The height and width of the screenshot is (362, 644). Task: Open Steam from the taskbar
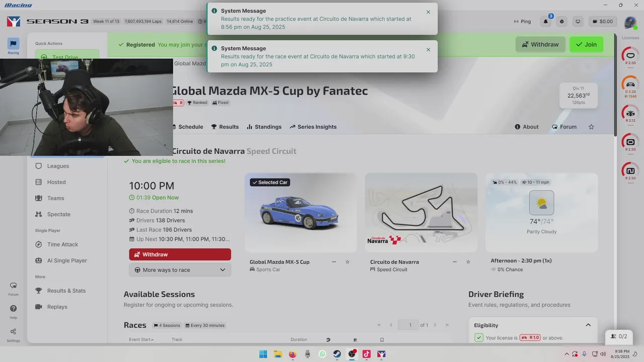337,354
